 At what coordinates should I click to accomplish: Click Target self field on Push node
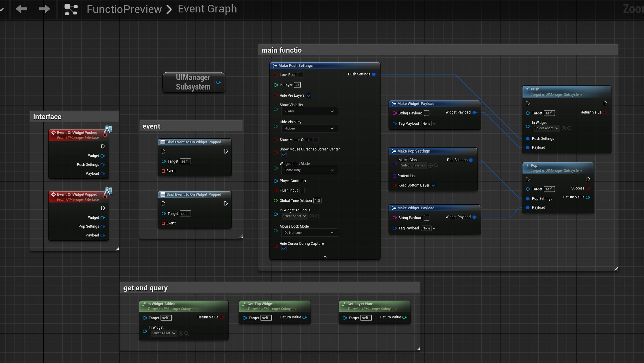click(x=549, y=113)
